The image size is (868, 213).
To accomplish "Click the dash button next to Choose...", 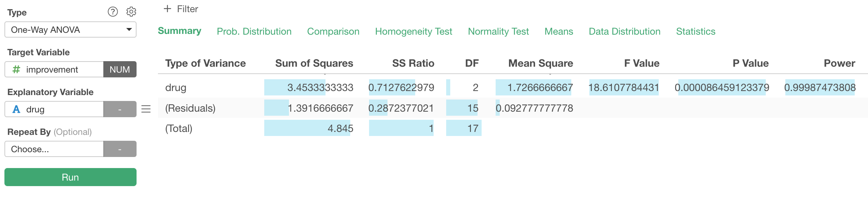I will coord(120,149).
